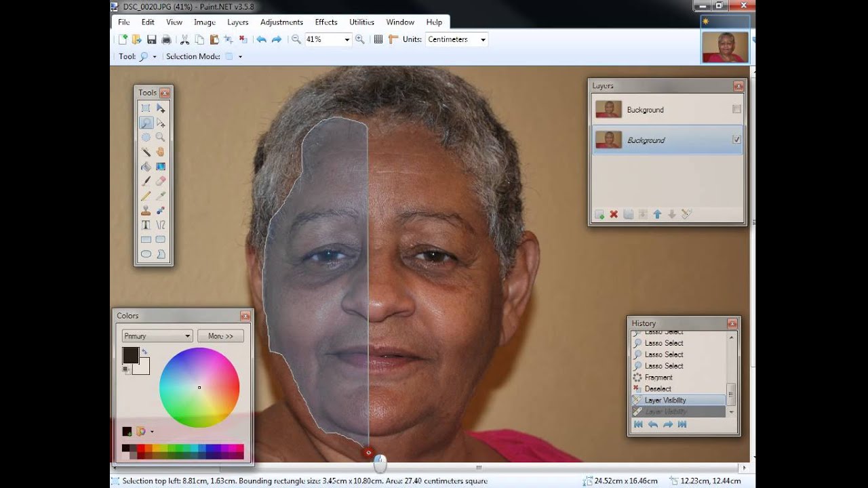
Task: Select the Line/Curve tool
Action: click(161, 225)
